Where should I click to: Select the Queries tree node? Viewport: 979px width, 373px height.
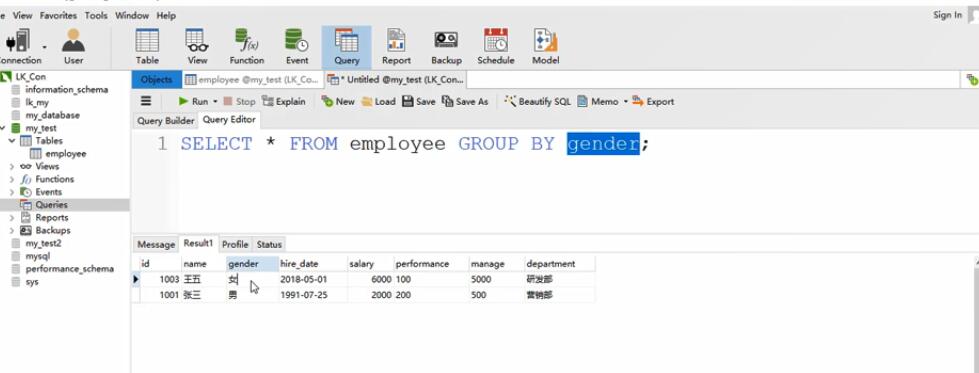coord(51,205)
